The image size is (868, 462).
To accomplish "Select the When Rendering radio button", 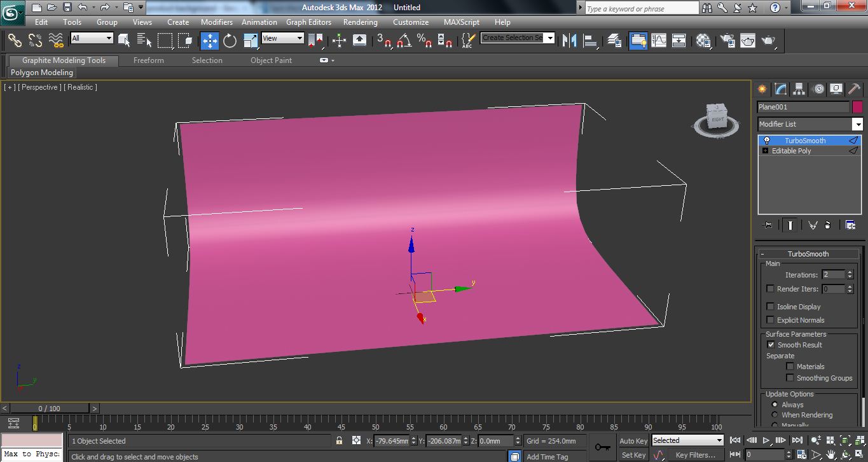I will (775, 414).
